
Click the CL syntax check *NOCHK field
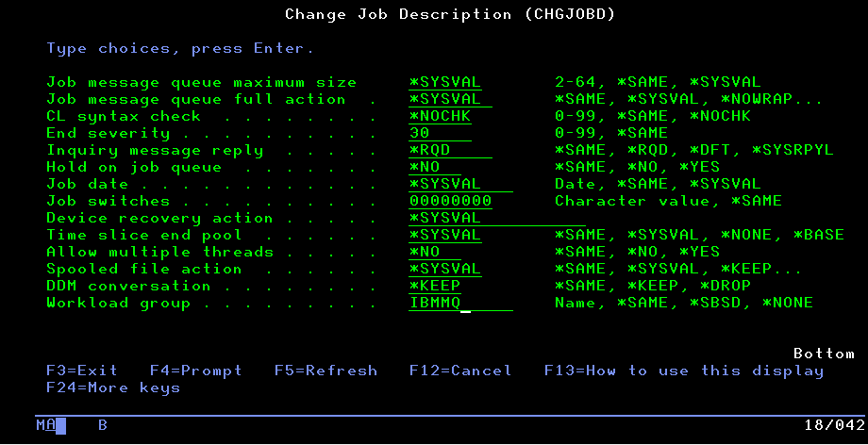440,117
